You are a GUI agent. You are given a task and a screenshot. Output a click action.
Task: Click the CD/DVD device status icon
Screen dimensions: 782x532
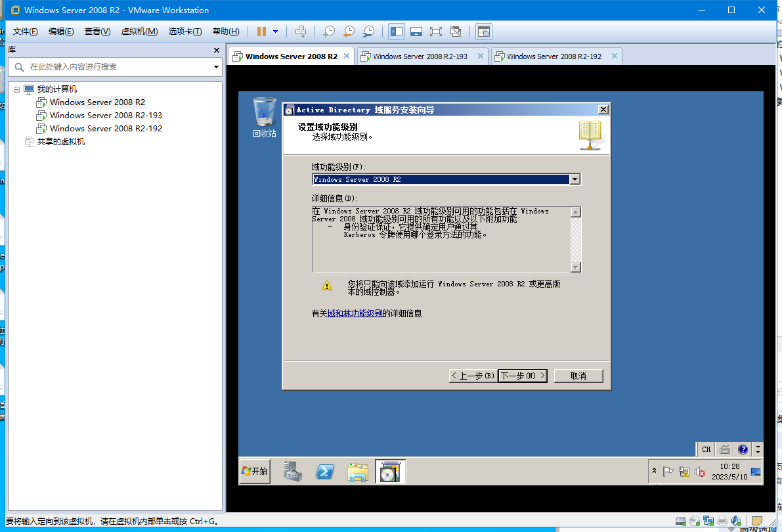click(695, 521)
